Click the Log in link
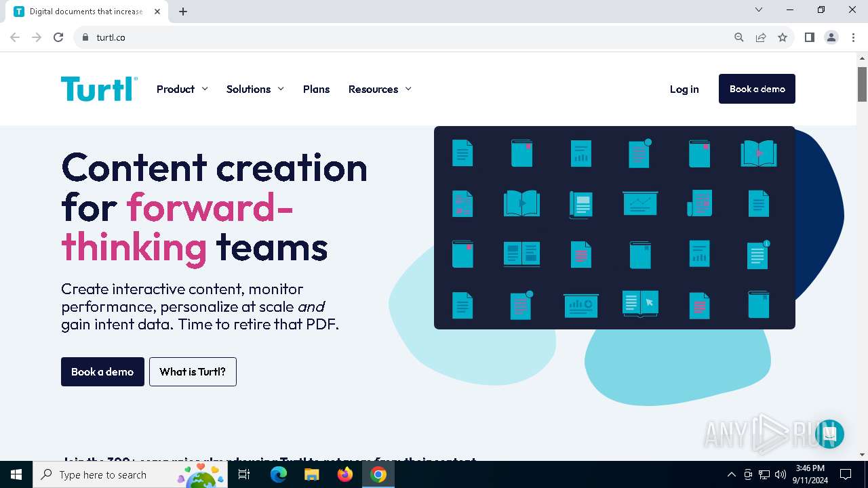 [x=684, y=89]
